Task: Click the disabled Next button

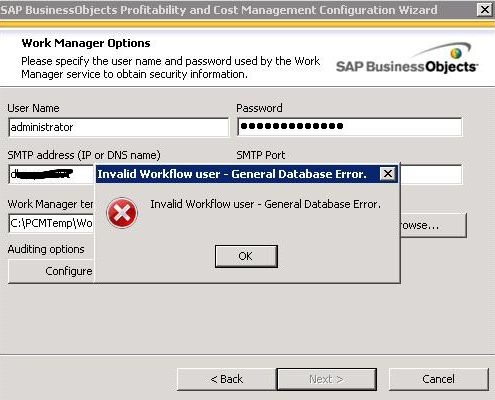Action: (x=326, y=379)
